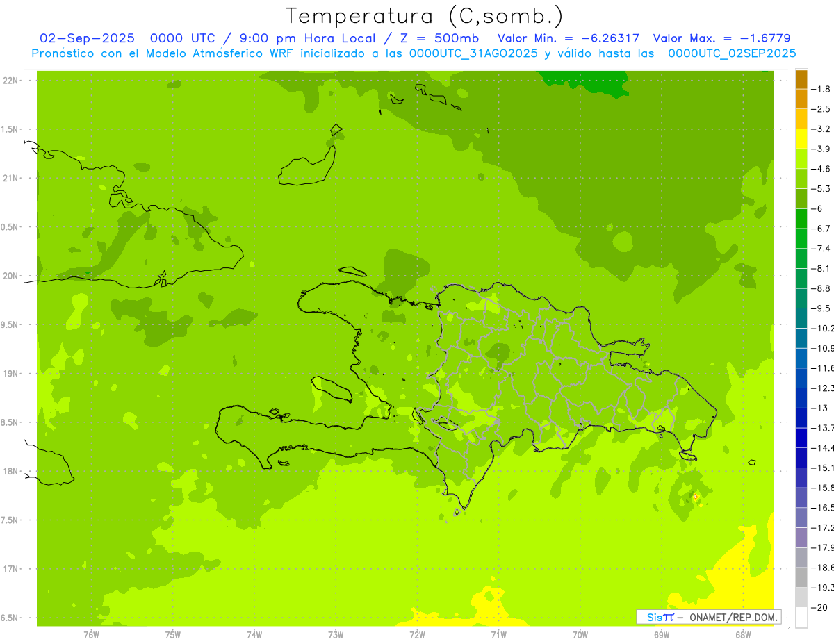The width and height of the screenshot is (834, 644).
Task: Select the yellow swatch between -3.2 and -3.9
Action: click(801, 139)
